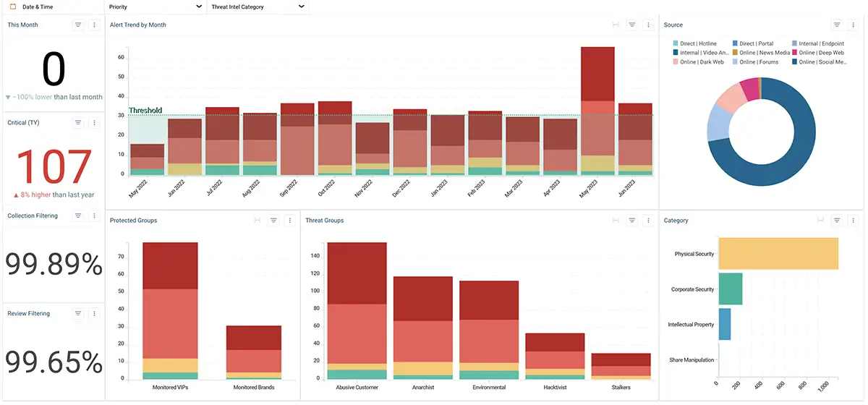Click the Hacktivist bar in Threat Groups
Viewport: 868px width, 405px height.
click(x=555, y=357)
